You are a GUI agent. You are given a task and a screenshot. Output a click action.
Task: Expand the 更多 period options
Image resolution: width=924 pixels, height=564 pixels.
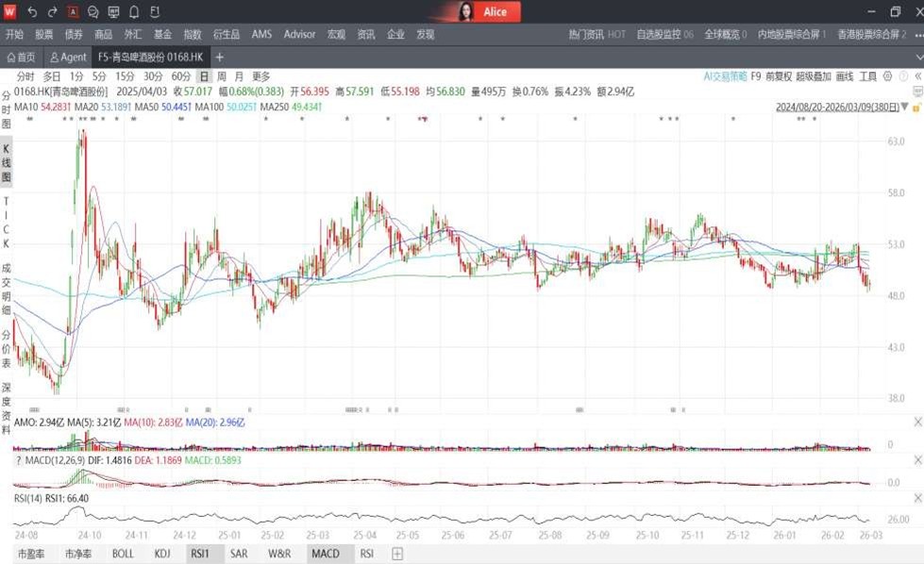(260, 76)
